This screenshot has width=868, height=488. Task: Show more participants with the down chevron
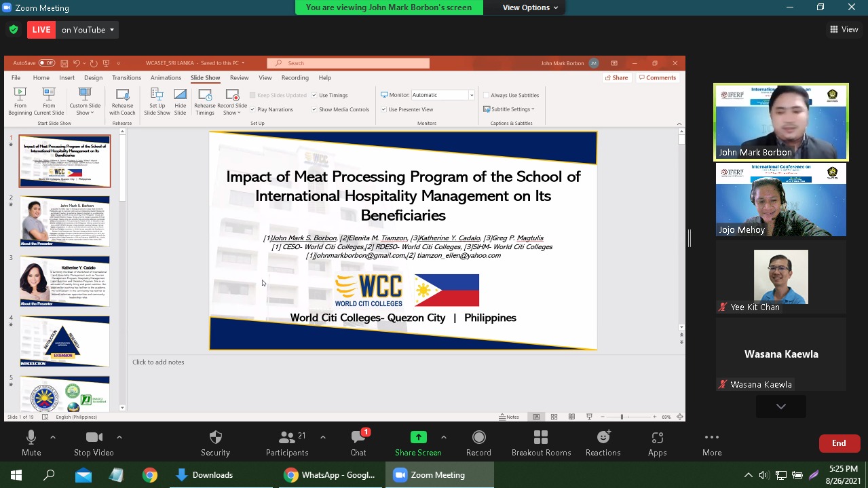(781, 407)
